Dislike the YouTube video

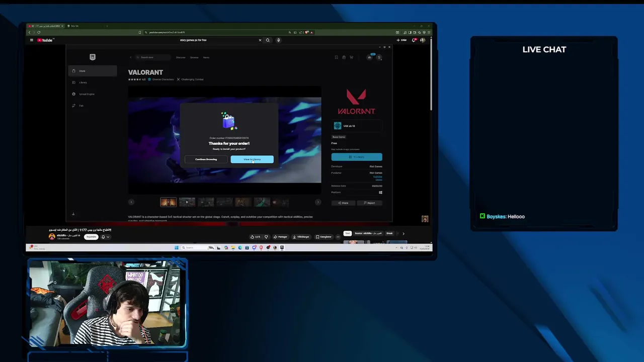(266, 237)
